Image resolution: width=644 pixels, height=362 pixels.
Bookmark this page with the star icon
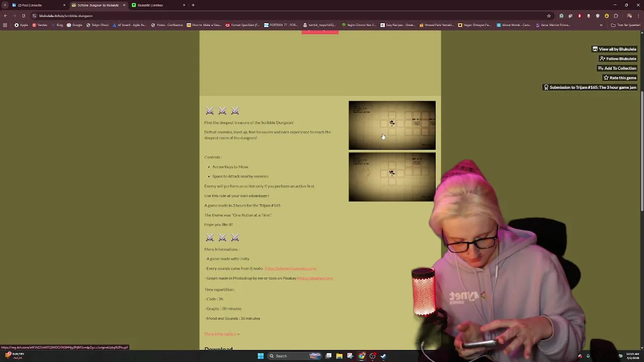(549, 16)
